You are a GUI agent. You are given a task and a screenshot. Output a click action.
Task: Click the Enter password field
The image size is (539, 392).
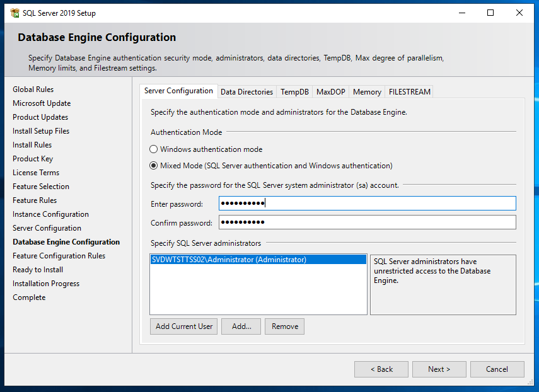click(x=367, y=204)
